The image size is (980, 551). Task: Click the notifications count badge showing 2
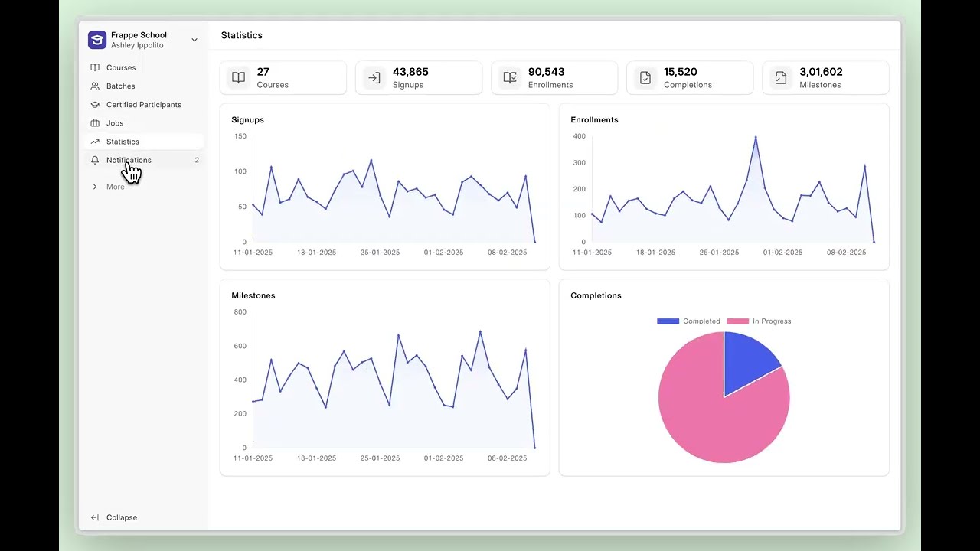[197, 160]
